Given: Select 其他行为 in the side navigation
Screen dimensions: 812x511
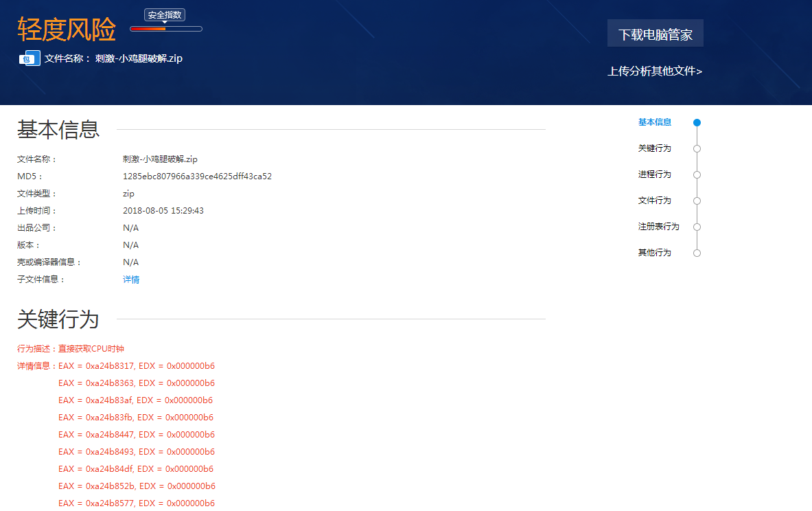Looking at the screenshot, I should [655, 253].
